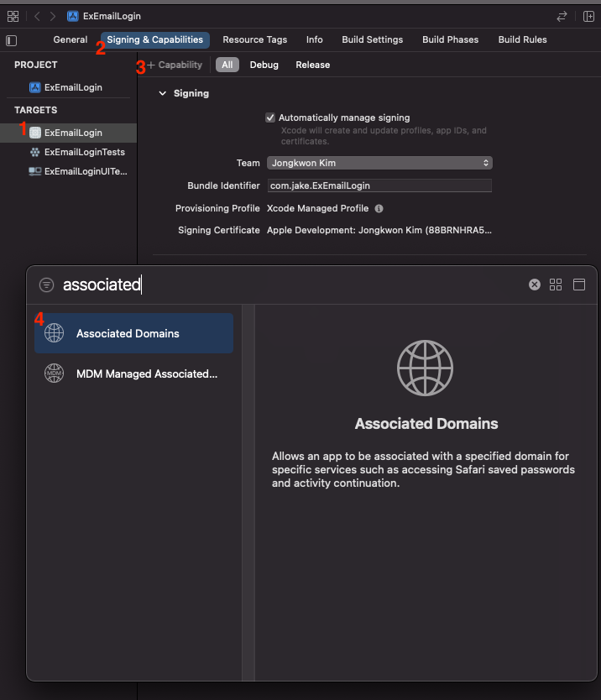Click the Signing Certificate value text
The height and width of the screenshot is (700, 601).
tap(379, 230)
